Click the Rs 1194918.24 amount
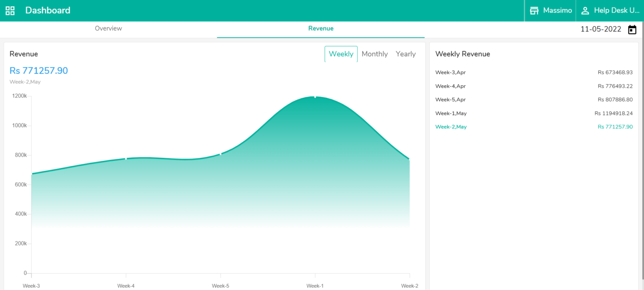Viewport: 644px width, 290px height. [x=613, y=113]
